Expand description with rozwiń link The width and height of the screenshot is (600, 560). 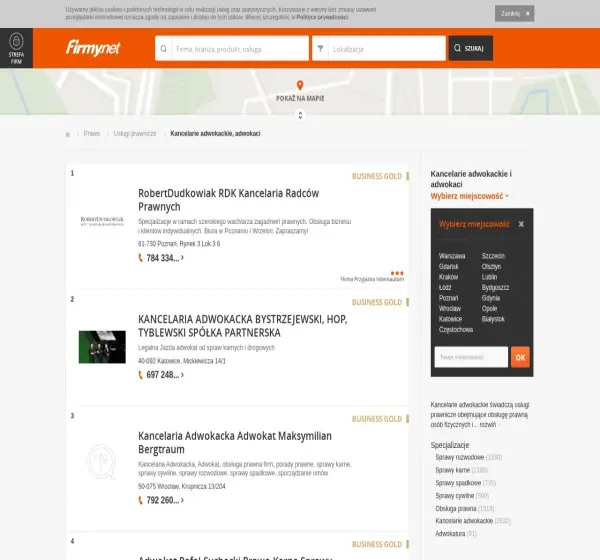(488, 425)
